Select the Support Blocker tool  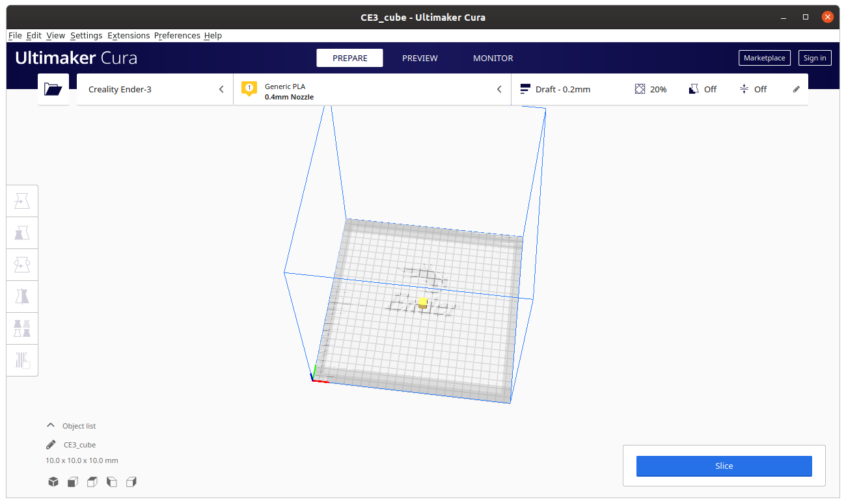(22, 360)
